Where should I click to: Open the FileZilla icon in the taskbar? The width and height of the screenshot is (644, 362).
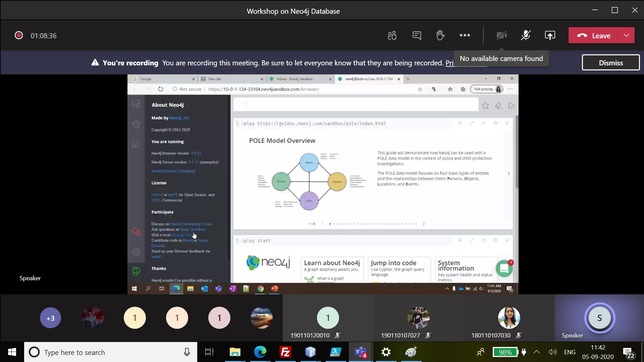click(x=285, y=352)
